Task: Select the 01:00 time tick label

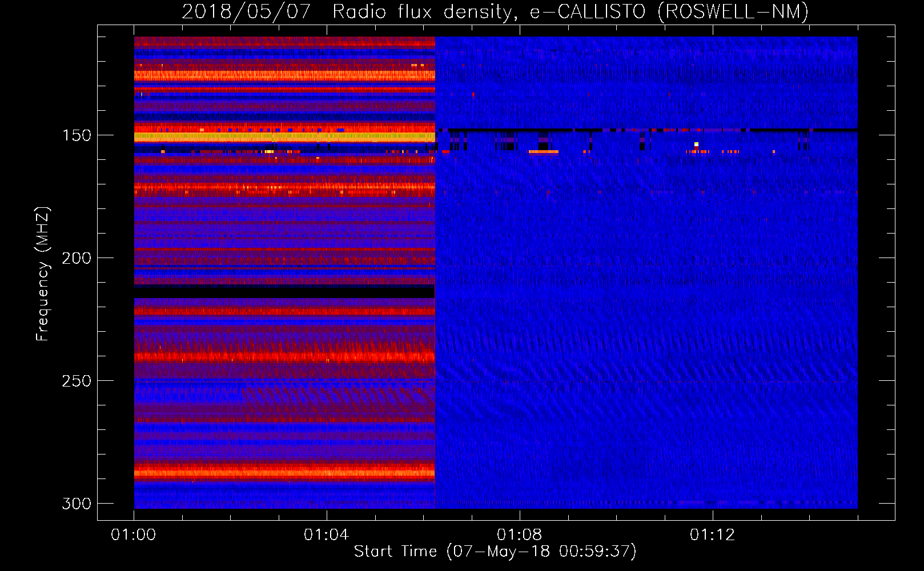Action: click(134, 534)
